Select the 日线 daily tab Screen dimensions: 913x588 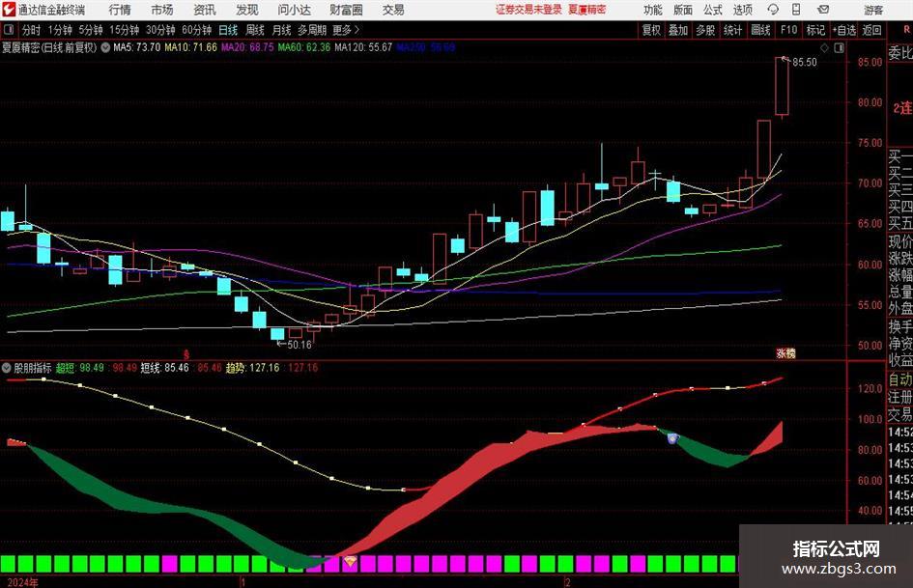click(228, 30)
